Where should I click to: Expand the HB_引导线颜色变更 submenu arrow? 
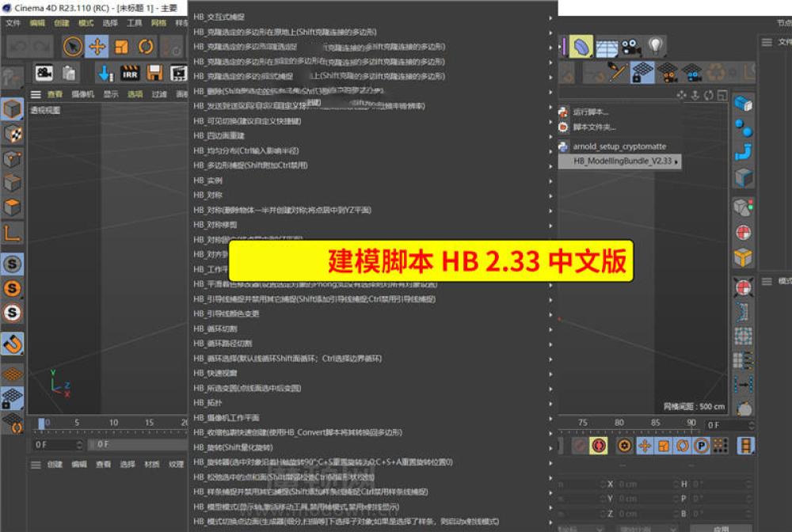click(550, 314)
